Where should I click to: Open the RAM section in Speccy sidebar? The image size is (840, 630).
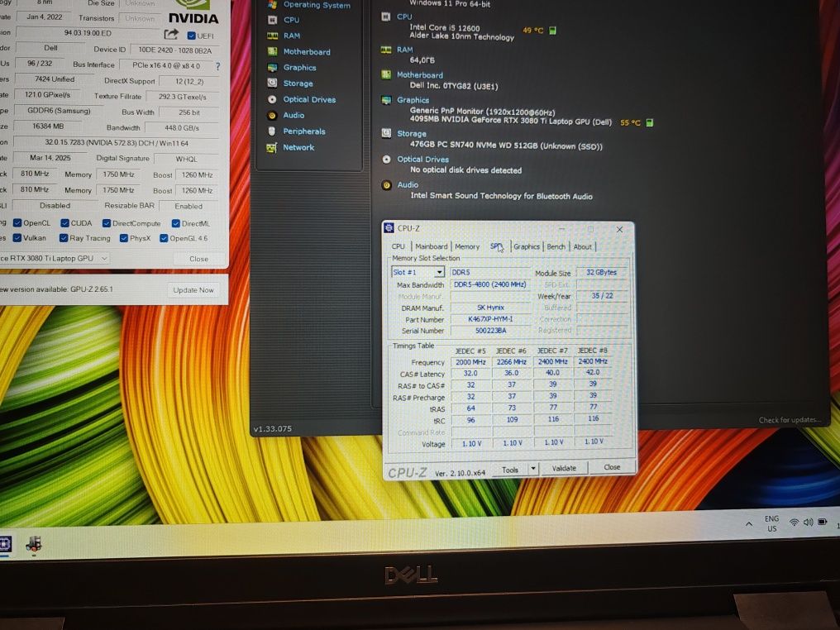[x=291, y=36]
